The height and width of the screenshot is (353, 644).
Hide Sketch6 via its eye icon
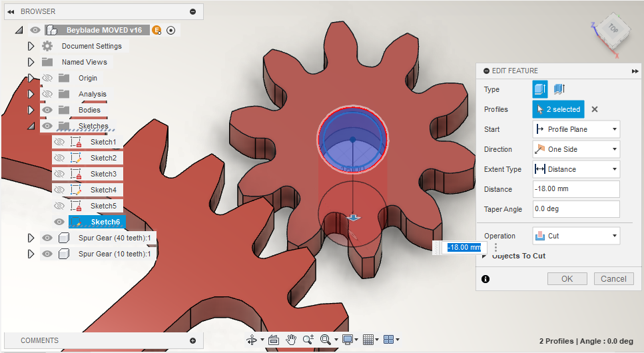(59, 222)
